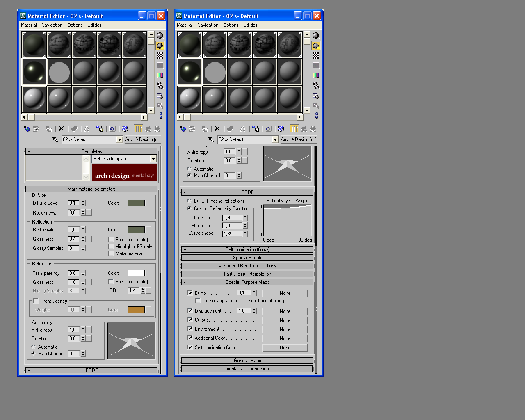This screenshot has height=420, width=525.
Task: Toggle Backlight icon in right Material Editor
Action: coord(316,46)
